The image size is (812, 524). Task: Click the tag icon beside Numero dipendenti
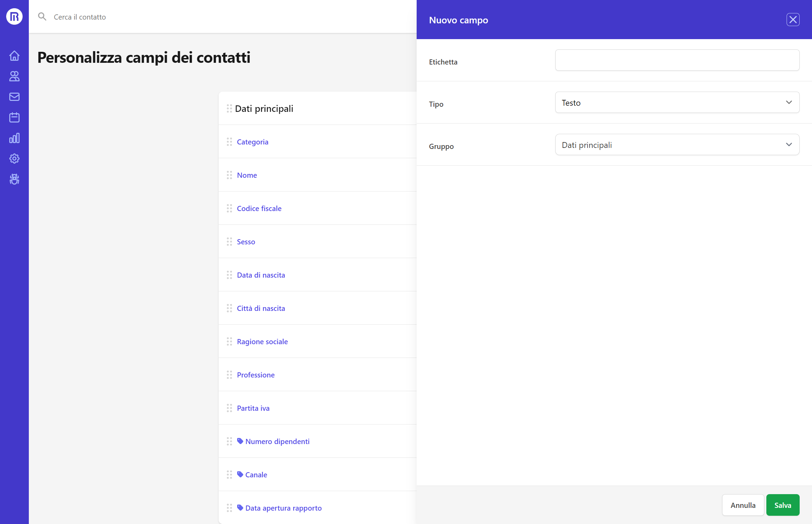(240, 441)
